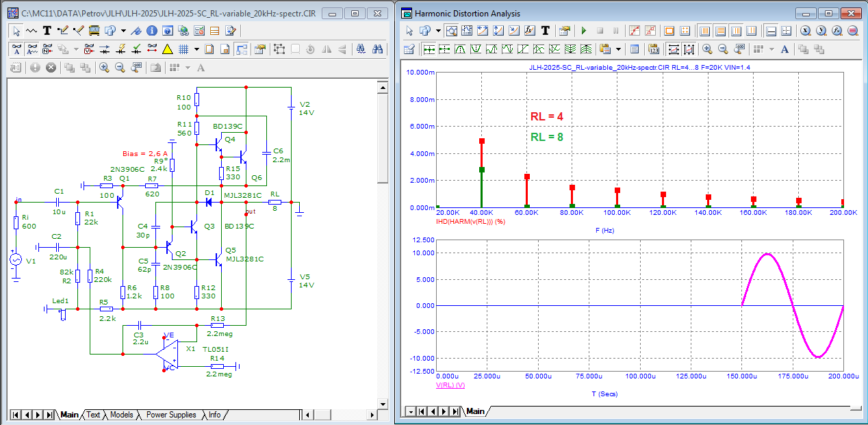This screenshot has width=868, height=425.
Task: Zoom in on the analysis plot
Action: click(x=707, y=49)
